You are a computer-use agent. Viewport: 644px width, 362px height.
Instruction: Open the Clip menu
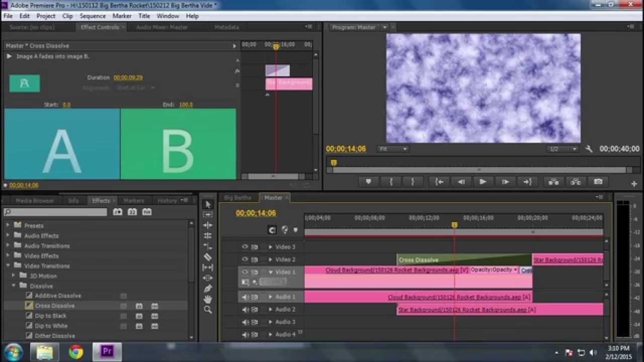67,16
